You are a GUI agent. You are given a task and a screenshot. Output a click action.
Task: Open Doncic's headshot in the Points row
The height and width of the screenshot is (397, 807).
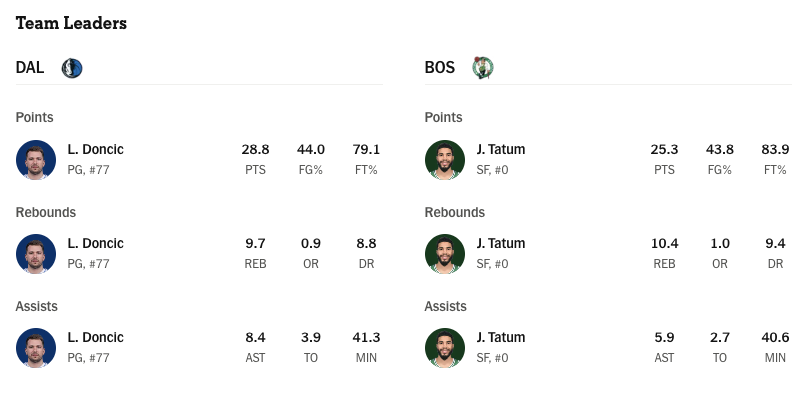tap(36, 160)
